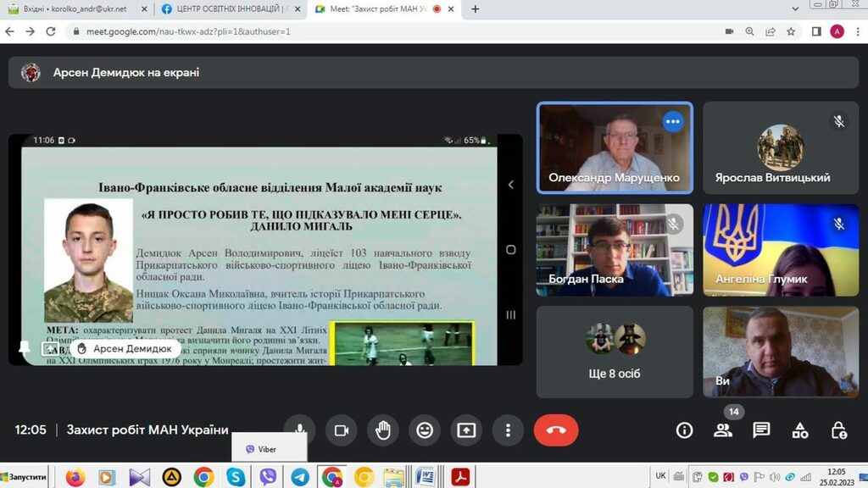Viewport: 868px width, 488px height.
Task: Open the emoji reactions button
Action: [x=425, y=430]
